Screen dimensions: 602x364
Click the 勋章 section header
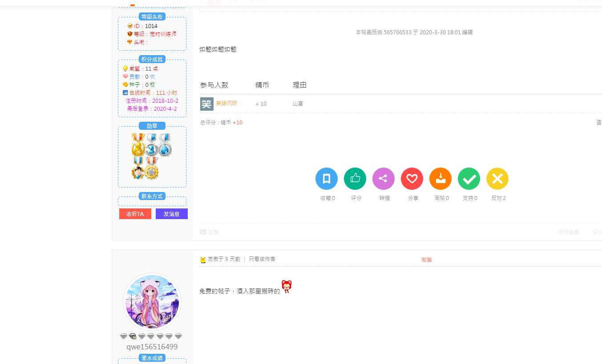pos(152,126)
